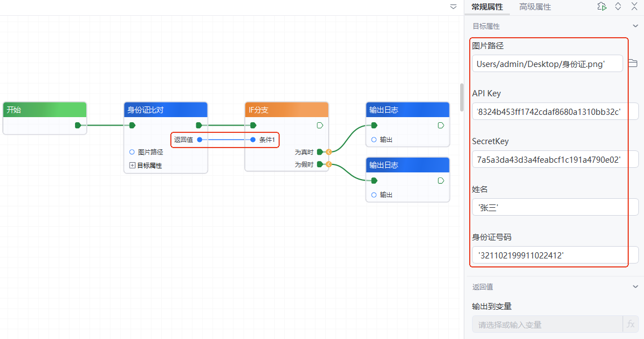644x339 pixels.
Task: Click the run component icon in properties header
Action: pos(602,7)
